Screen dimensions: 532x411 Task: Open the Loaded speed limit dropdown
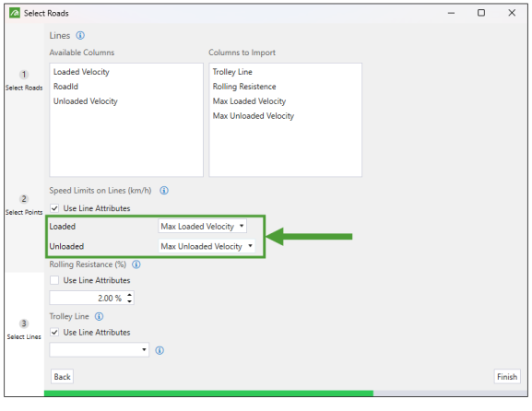tap(202, 226)
